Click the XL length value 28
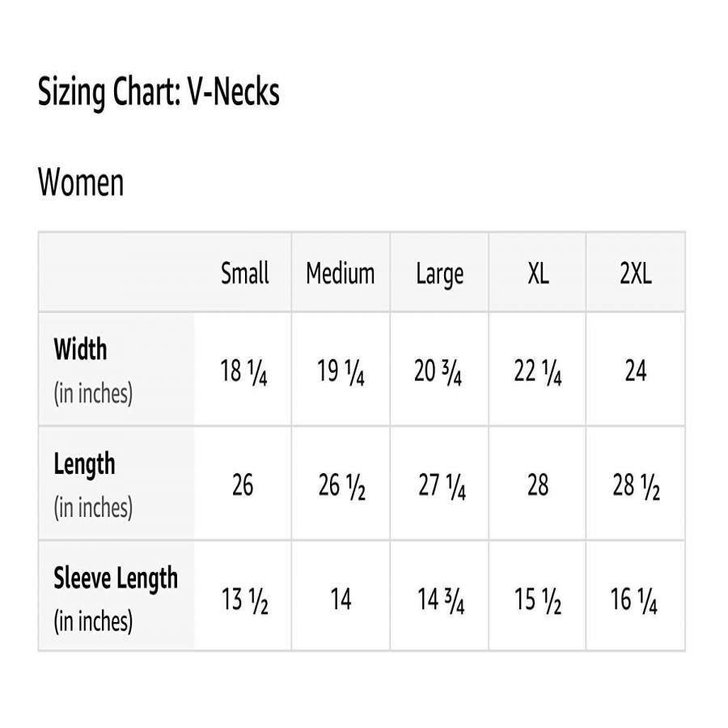The width and height of the screenshot is (728, 728). click(538, 485)
